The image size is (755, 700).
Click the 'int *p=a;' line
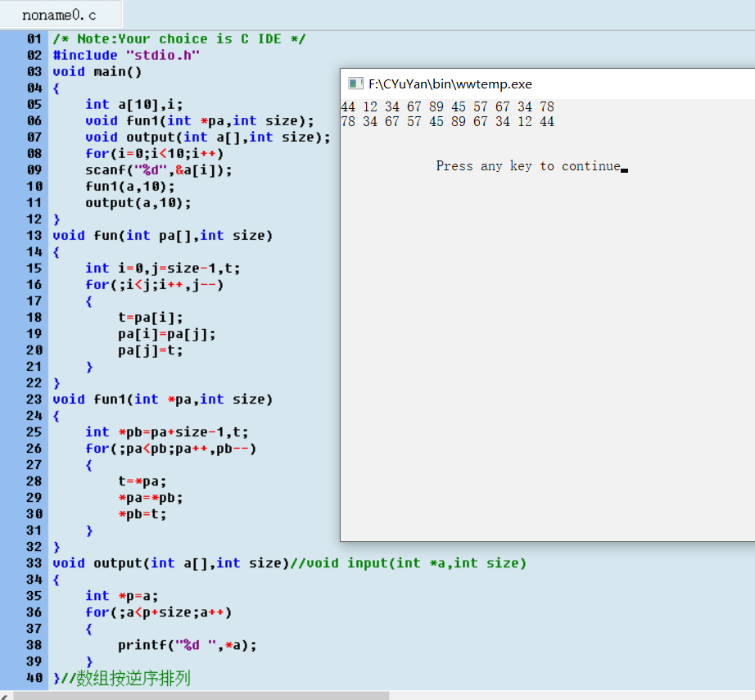click(x=122, y=595)
